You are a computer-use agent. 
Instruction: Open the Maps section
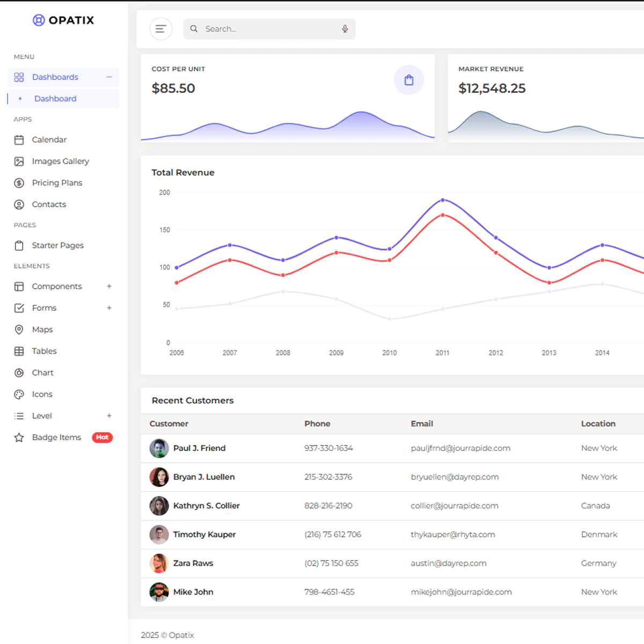[42, 330]
